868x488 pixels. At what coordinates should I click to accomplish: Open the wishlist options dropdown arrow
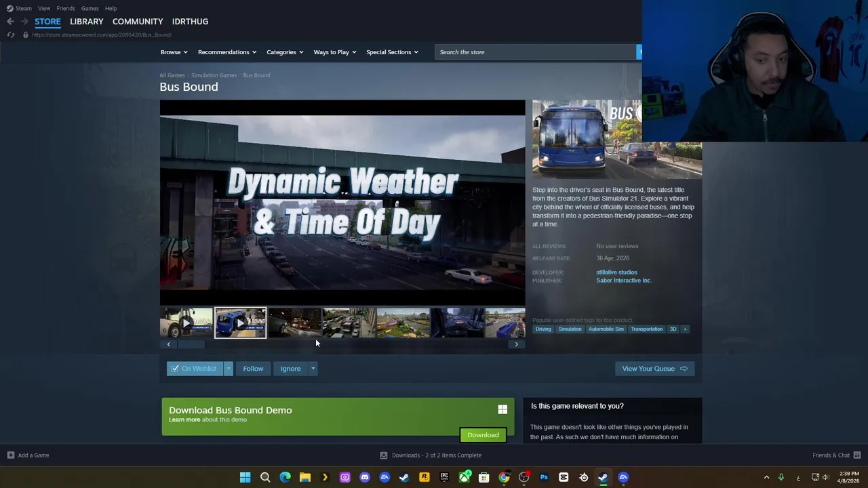(229, 369)
